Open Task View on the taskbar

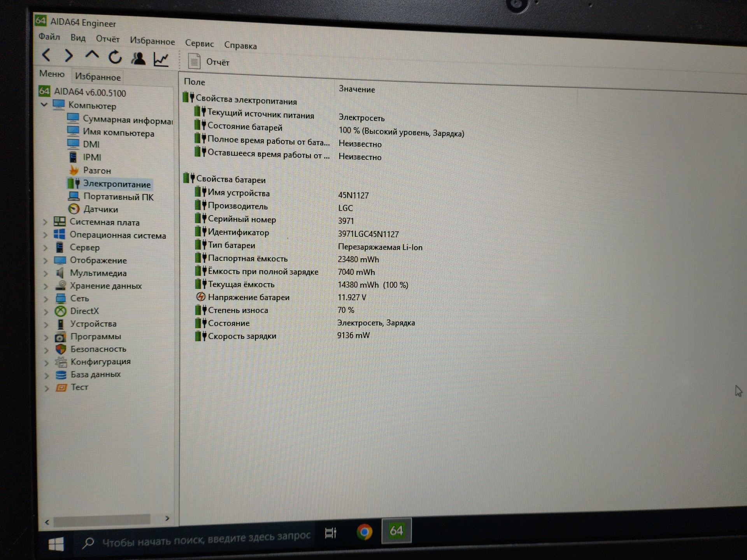point(331,533)
